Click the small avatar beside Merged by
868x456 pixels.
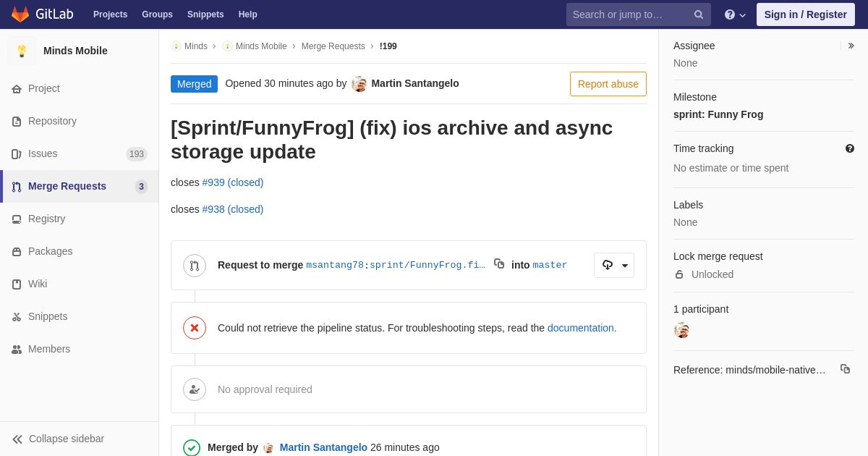tap(268, 448)
